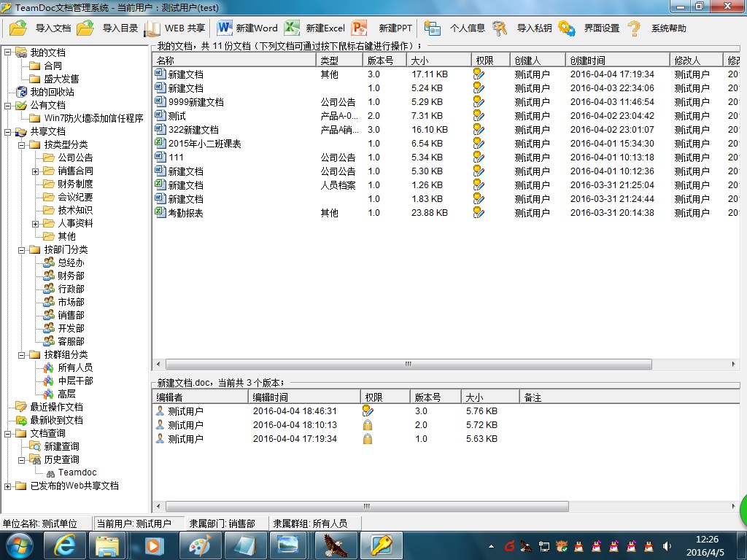Click the taskbar clock showing 12:26
Viewport: 747px width, 560px height.
(706, 540)
